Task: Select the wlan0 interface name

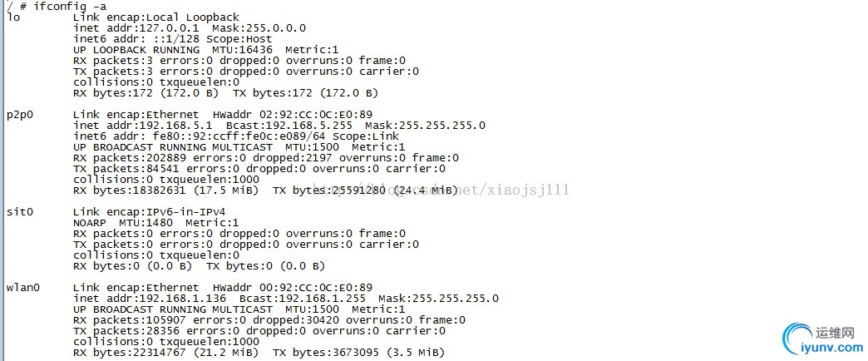Action: [x=23, y=287]
